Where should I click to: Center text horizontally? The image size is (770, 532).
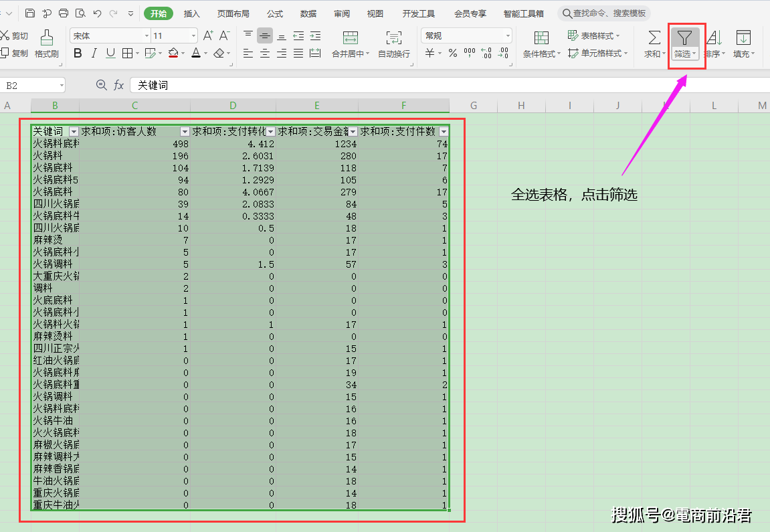pos(265,53)
